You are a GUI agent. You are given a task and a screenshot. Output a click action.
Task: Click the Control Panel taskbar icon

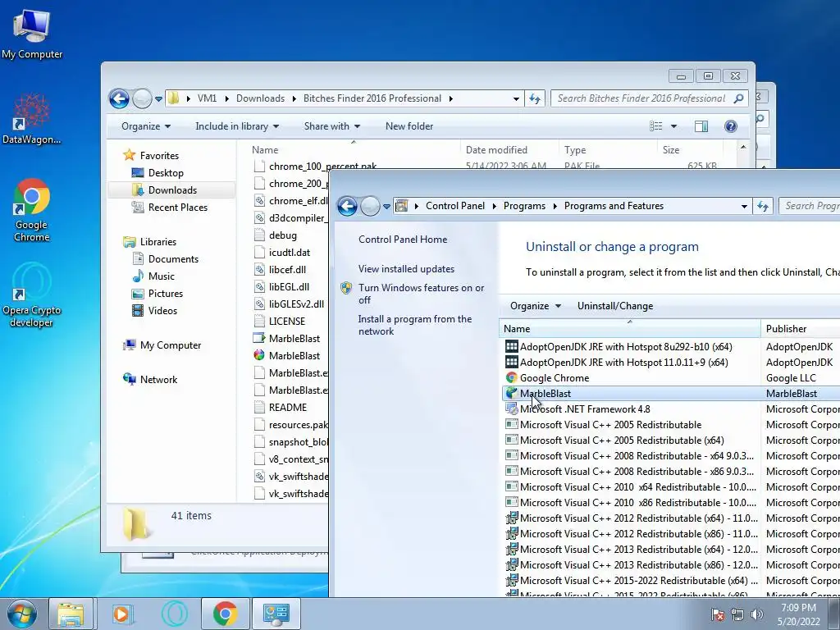coord(276,614)
